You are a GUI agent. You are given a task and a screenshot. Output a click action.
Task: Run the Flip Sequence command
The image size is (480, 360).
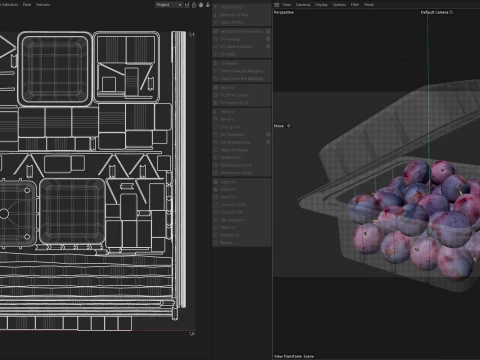coord(242,220)
